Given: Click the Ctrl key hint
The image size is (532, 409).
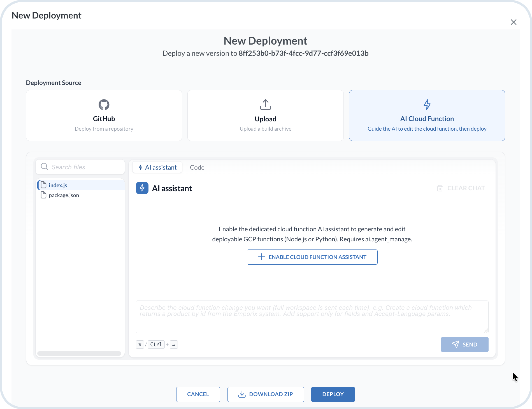Looking at the screenshot, I should (156, 345).
